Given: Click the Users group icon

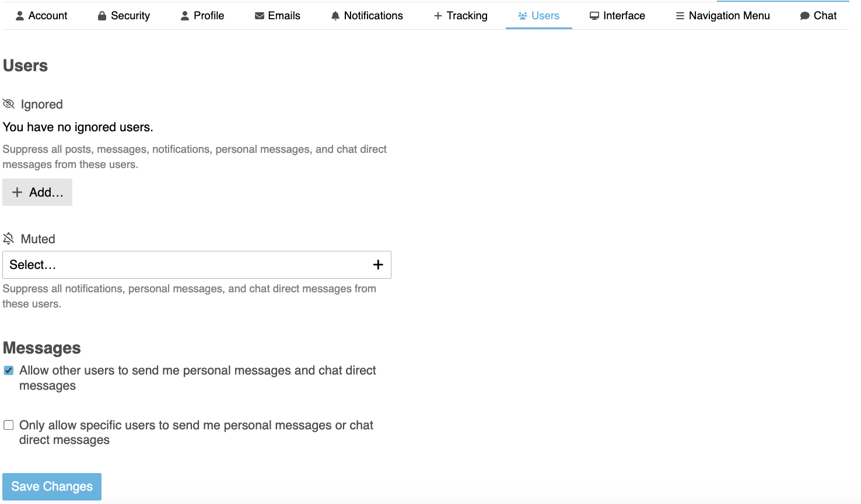Looking at the screenshot, I should pyautogui.click(x=523, y=16).
